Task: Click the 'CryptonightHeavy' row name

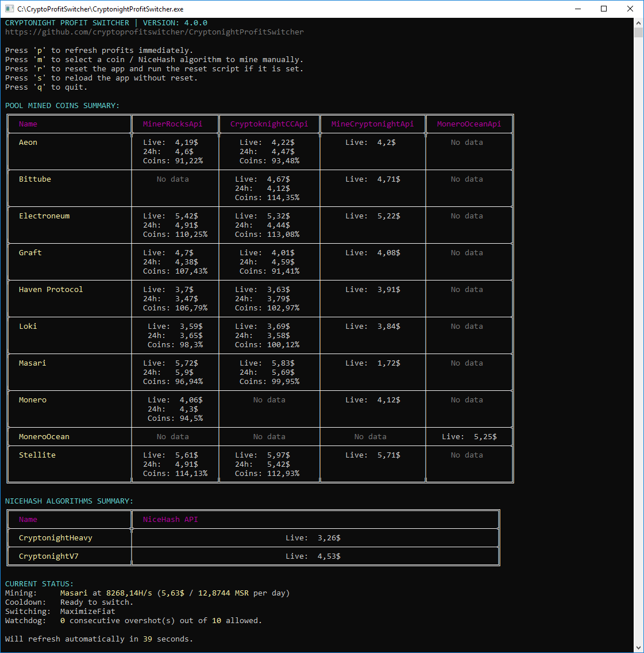Action: point(55,537)
